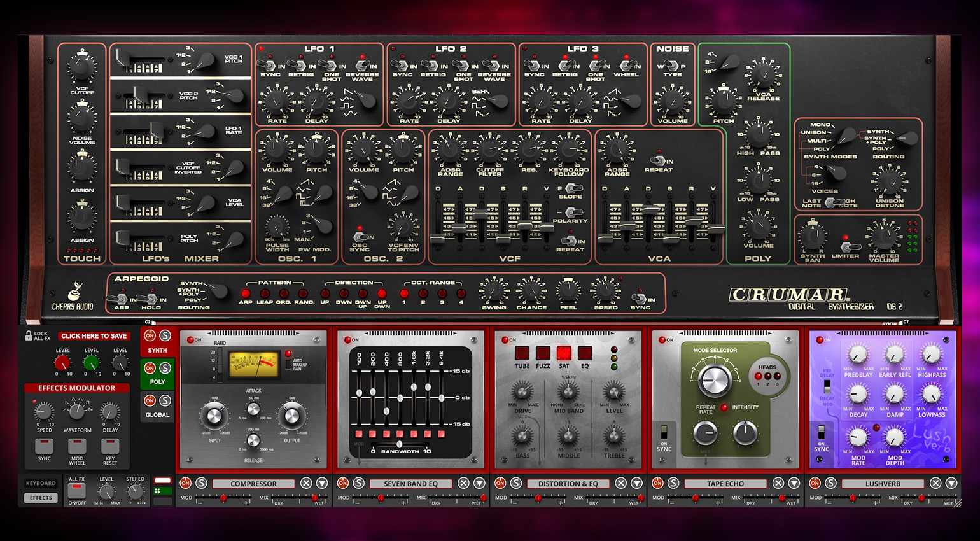
Task: Open the Distortion & EQ dropdown arrow
Action: (x=636, y=483)
